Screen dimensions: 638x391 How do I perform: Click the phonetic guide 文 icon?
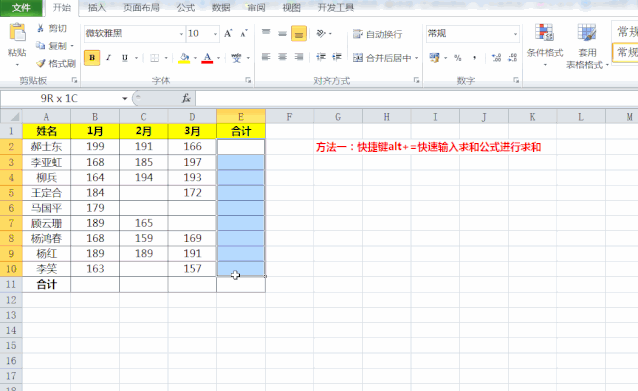236,58
